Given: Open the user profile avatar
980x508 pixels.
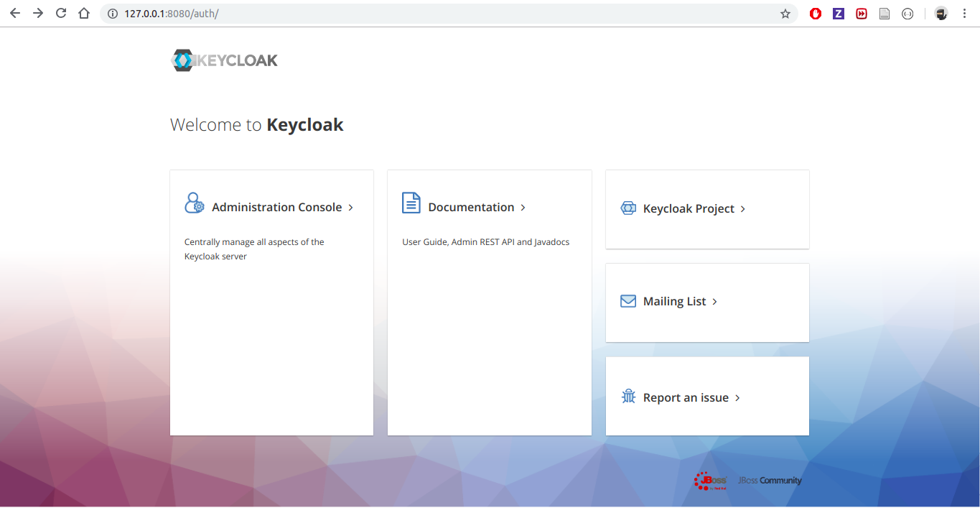Looking at the screenshot, I should [941, 14].
